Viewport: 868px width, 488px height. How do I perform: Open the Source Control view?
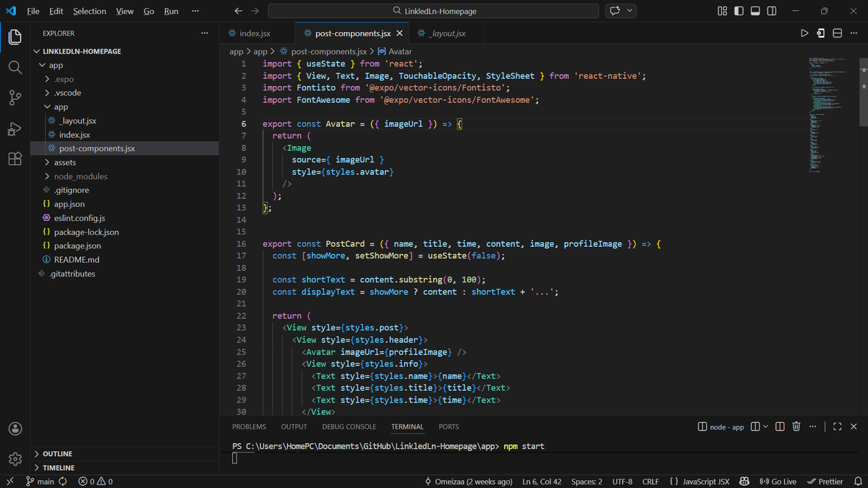click(x=14, y=98)
